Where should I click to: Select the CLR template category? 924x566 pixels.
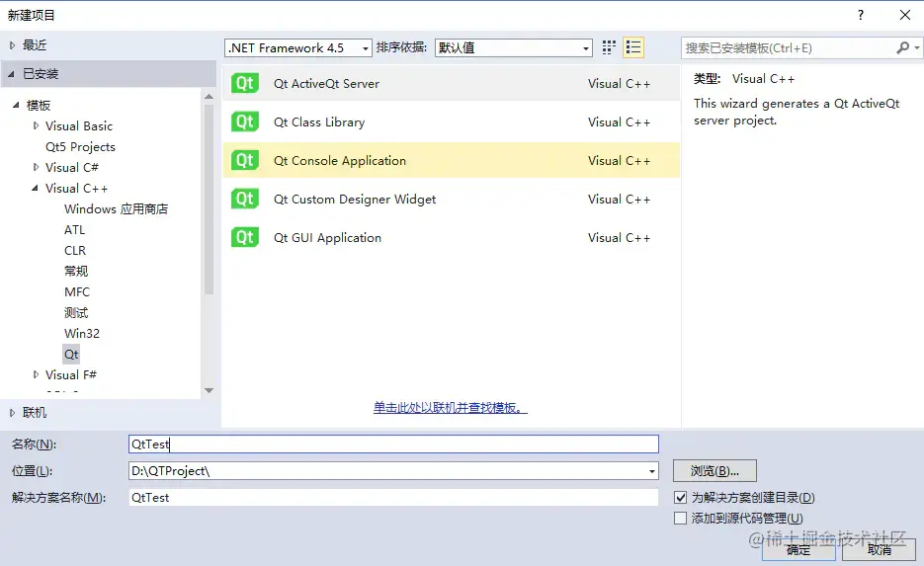tap(75, 250)
